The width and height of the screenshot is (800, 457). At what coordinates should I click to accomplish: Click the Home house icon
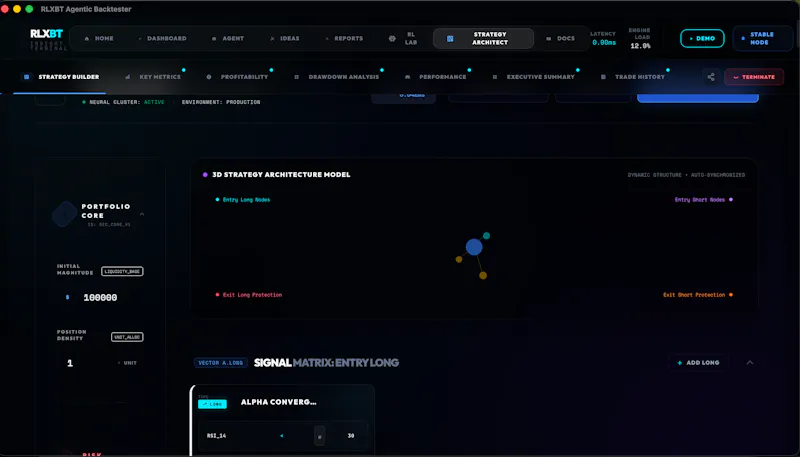point(87,38)
